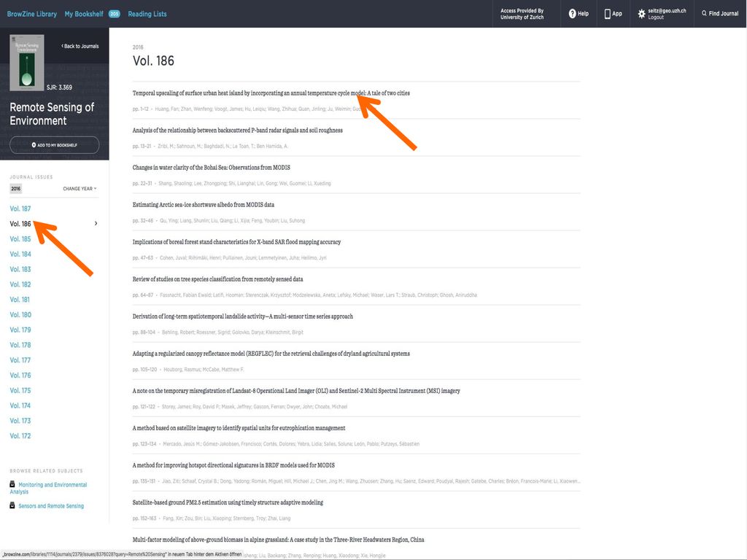
Task: Open article on satellite-based ground PM2.5 estimation
Action: 228,502
